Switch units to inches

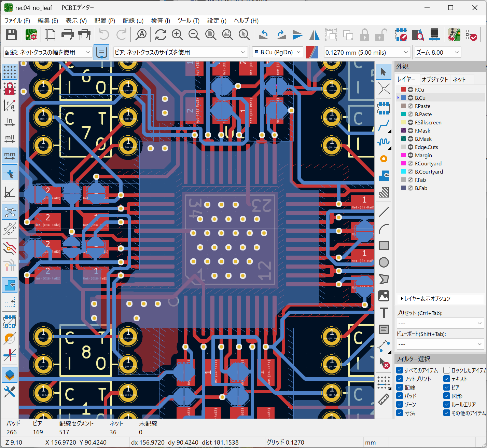tap(10, 122)
